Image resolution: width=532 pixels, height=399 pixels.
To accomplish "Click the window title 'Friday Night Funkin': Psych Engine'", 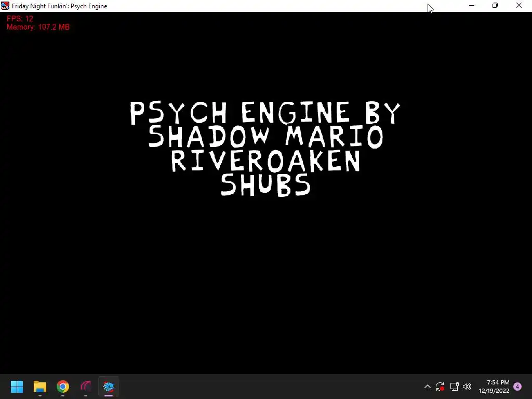I will coord(59,6).
